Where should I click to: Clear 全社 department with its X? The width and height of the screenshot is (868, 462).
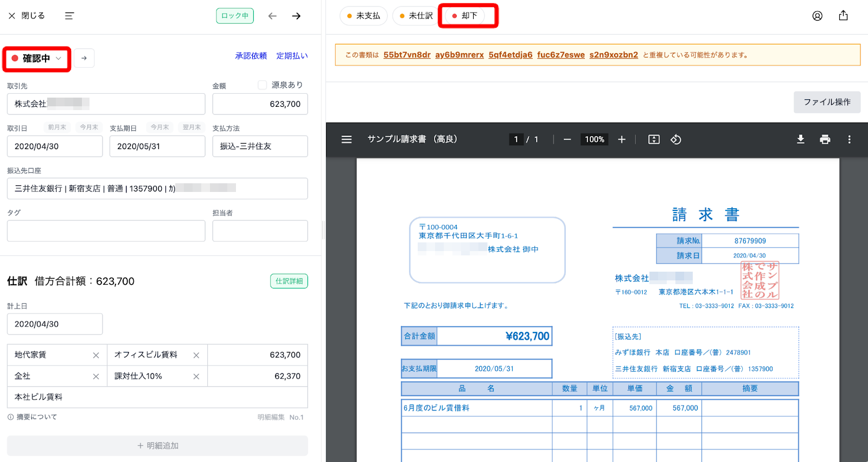coord(96,376)
